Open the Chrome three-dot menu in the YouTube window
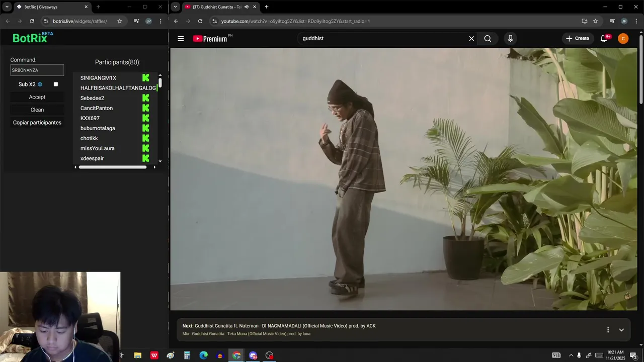Screen dimensions: 644x362 636,21
